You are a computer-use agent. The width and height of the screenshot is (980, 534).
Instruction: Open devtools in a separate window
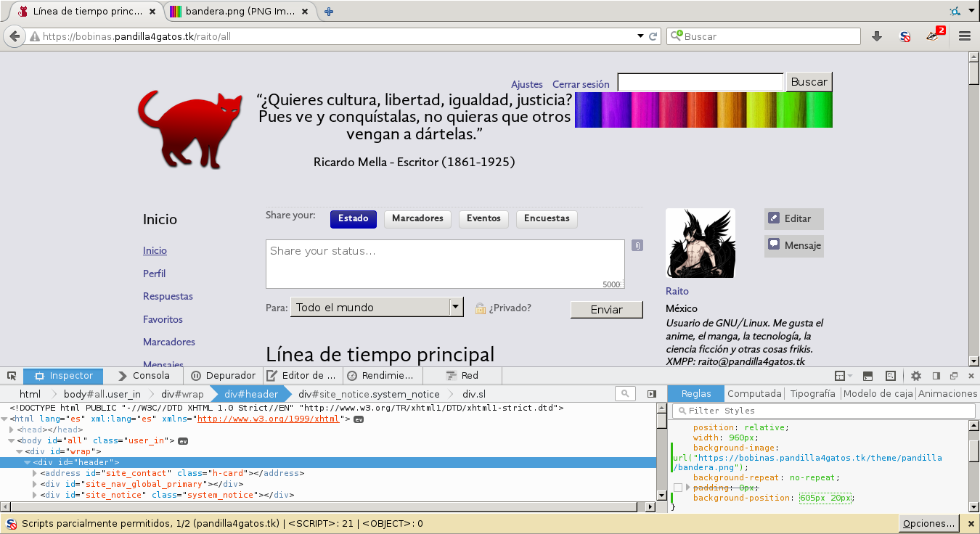coord(954,376)
